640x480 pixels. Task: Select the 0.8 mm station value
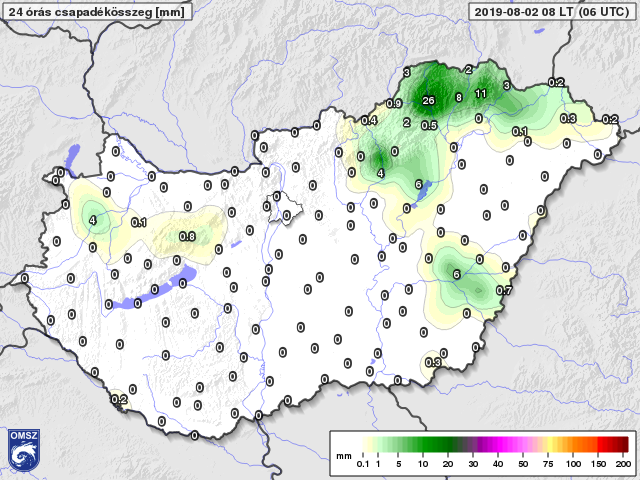point(186,236)
